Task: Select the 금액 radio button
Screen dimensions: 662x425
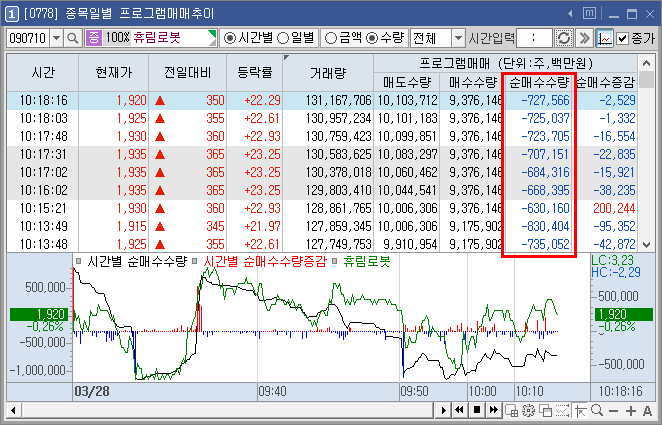Action: click(x=331, y=38)
